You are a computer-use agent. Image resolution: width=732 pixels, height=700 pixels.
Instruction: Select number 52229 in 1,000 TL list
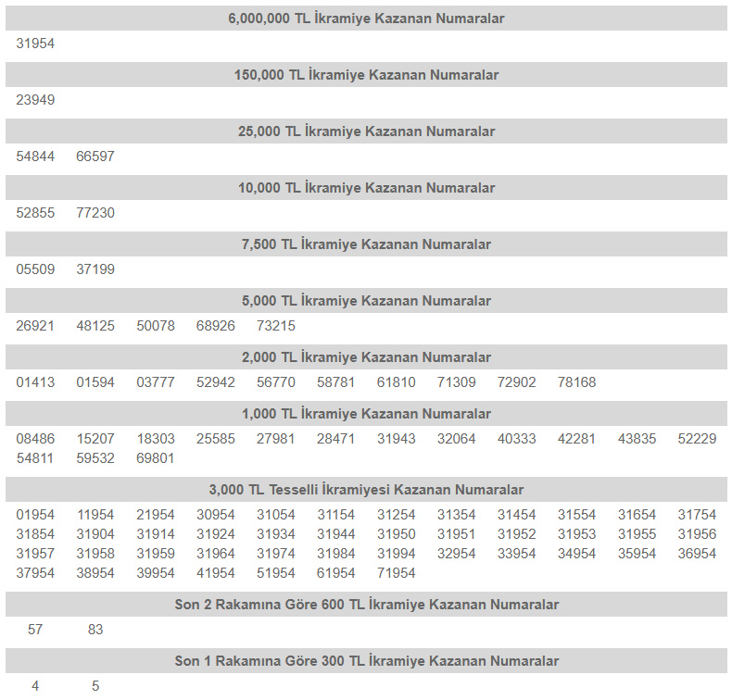click(697, 439)
